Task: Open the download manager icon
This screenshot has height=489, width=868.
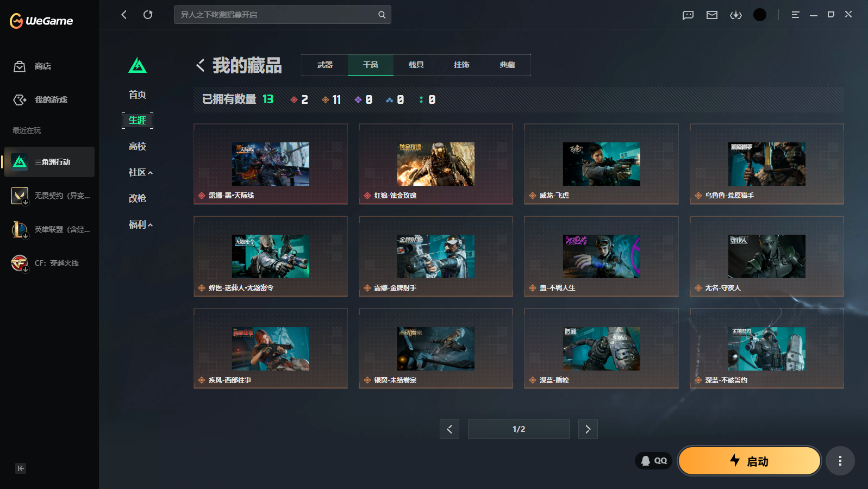Action: [x=736, y=15]
